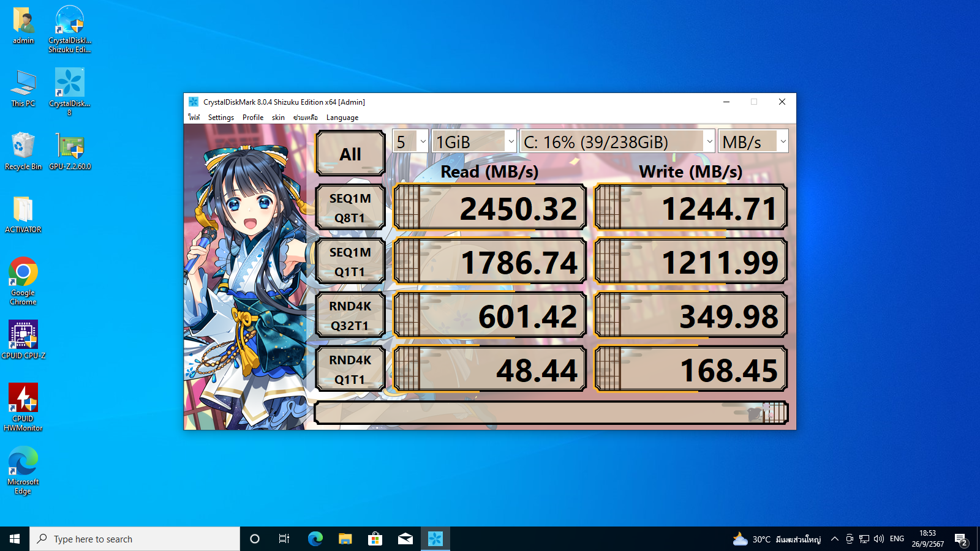Screen dimensions: 980x551
Task: Open the skin menu
Action: [279, 118]
